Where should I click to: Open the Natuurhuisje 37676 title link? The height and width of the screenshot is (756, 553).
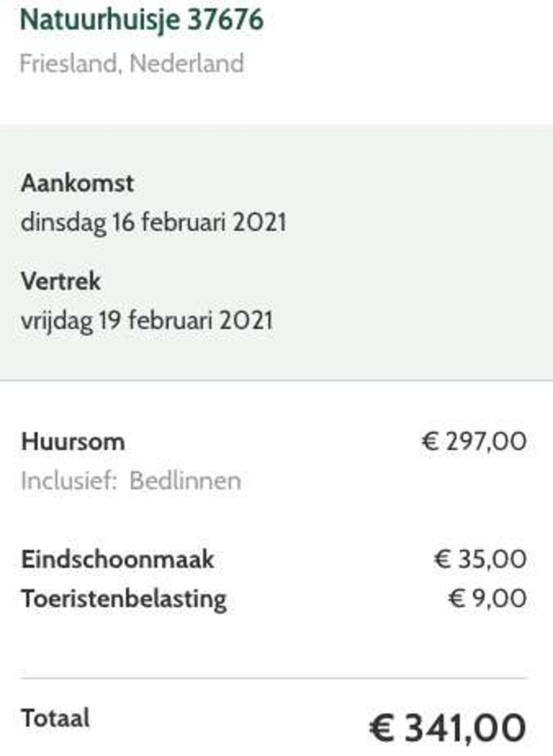tap(142, 20)
